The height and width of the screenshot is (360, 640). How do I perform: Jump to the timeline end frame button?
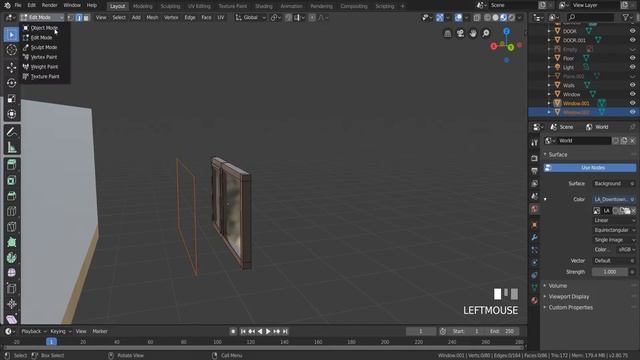[x=285, y=331]
